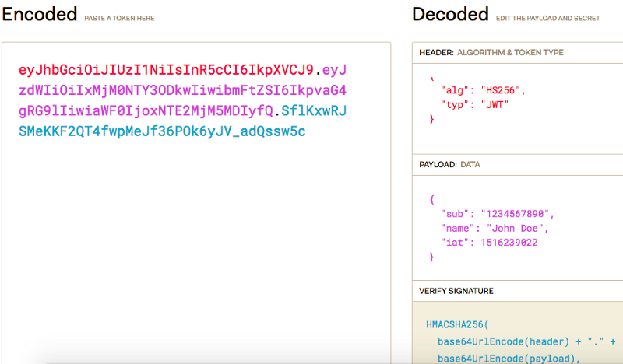Click the "Paste a token here" label

point(119,18)
